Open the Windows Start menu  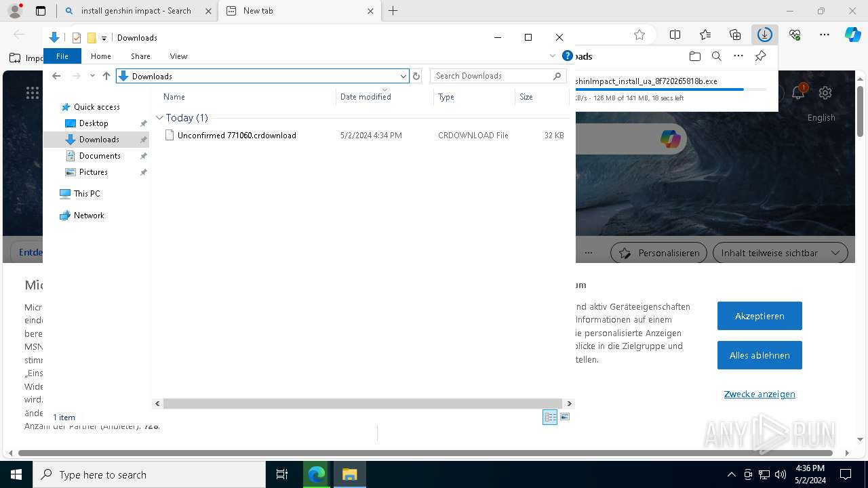(x=16, y=474)
